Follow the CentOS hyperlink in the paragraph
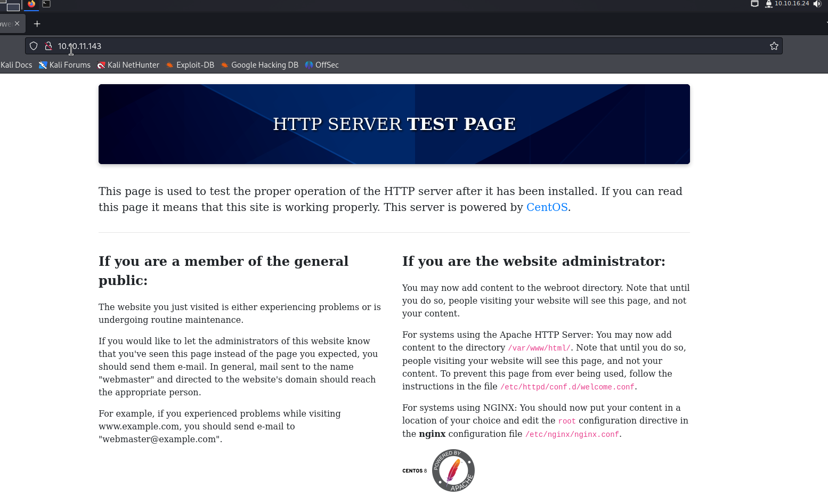 pos(547,207)
